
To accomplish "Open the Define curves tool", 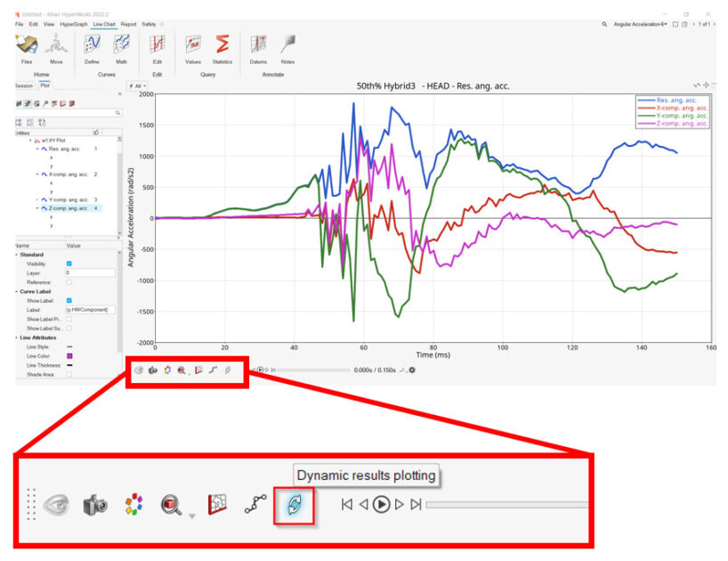I will click(92, 45).
